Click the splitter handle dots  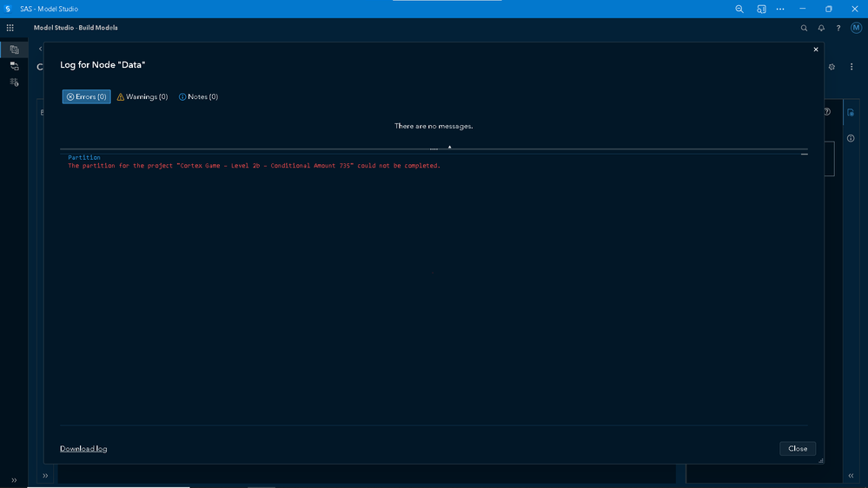(434, 148)
